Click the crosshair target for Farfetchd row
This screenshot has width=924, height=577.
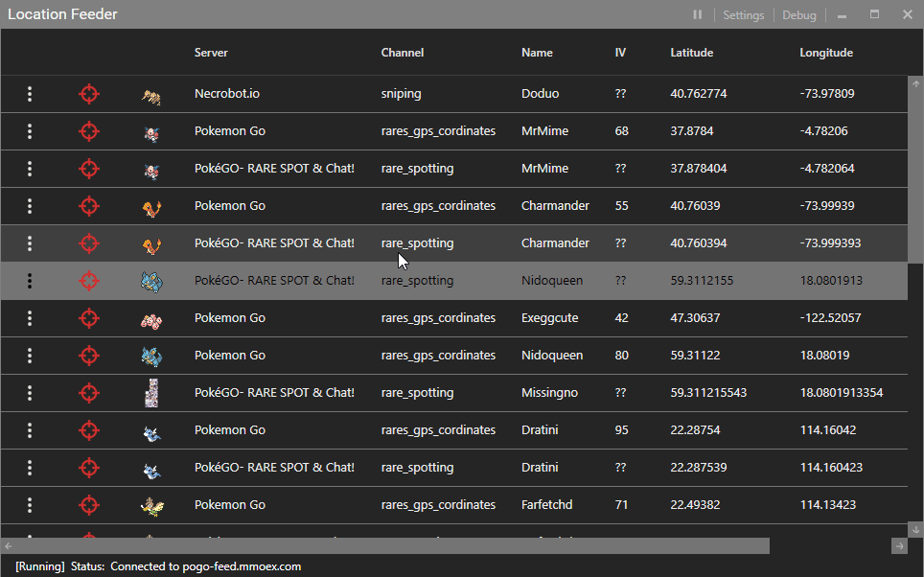point(88,505)
